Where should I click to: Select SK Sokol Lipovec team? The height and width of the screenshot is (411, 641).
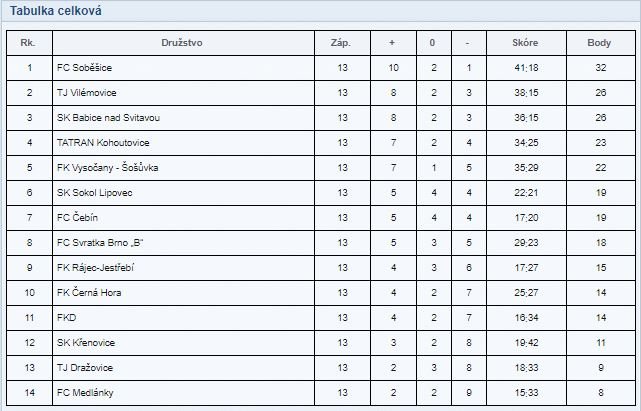[94, 192]
